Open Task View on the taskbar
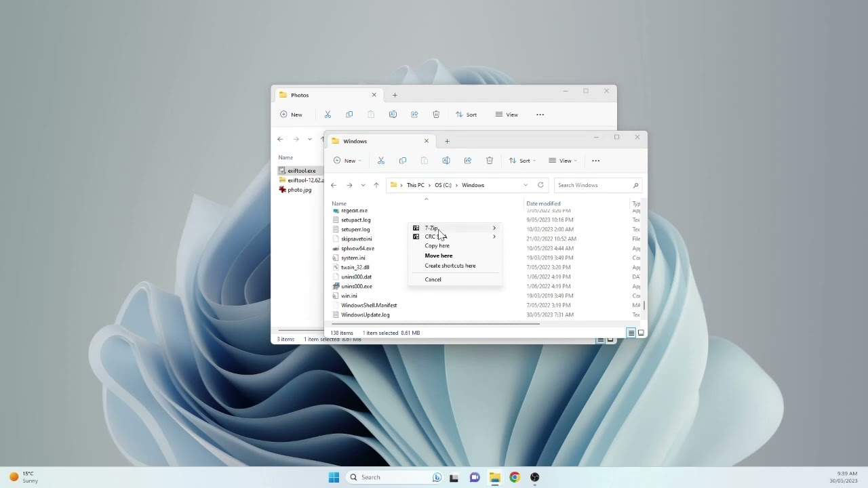Image resolution: width=868 pixels, height=488 pixels. tap(454, 477)
